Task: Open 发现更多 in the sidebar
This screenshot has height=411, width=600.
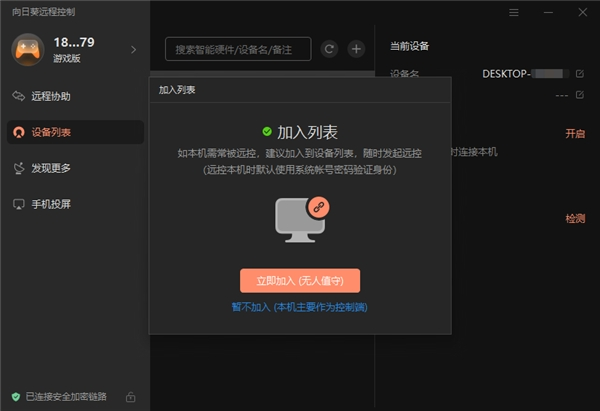Action: tap(50, 168)
